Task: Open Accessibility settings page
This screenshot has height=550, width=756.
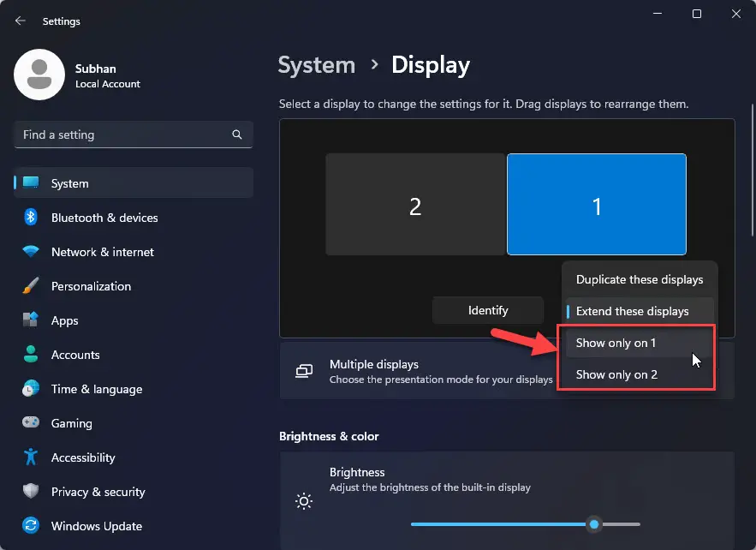Action: point(134,457)
